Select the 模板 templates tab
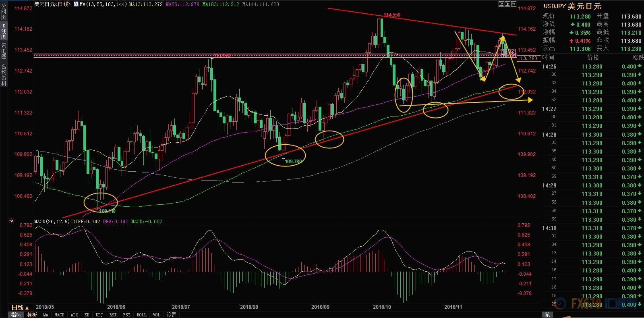The height and width of the screenshot is (318, 644). click(32, 315)
